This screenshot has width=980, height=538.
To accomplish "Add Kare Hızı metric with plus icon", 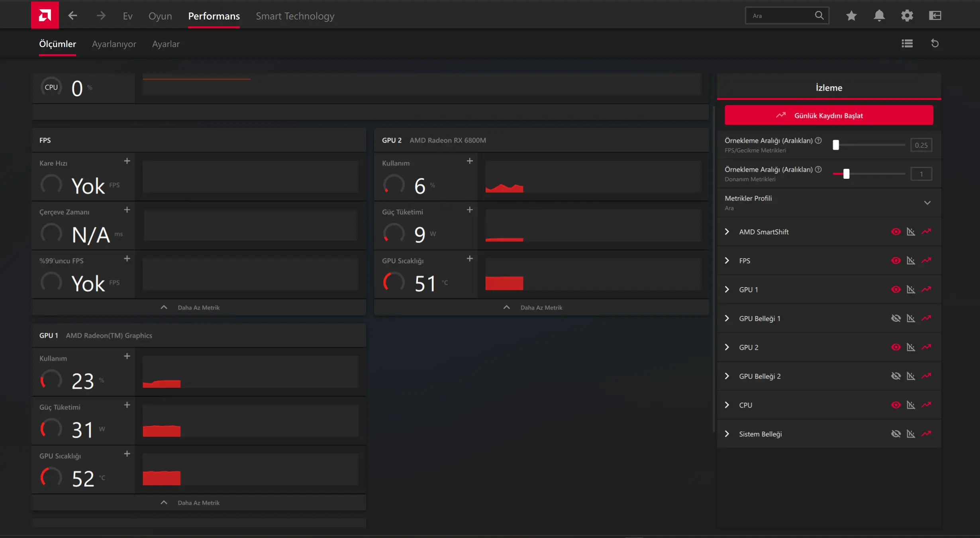I will (x=127, y=161).
